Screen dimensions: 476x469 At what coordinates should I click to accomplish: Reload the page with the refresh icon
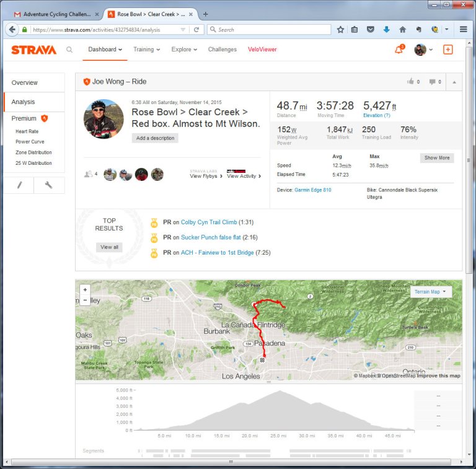coord(196,29)
